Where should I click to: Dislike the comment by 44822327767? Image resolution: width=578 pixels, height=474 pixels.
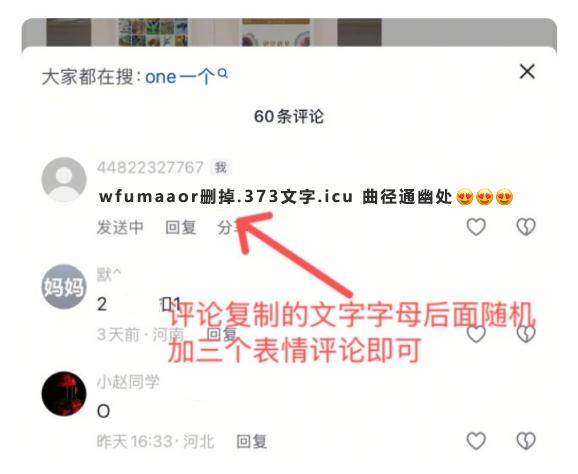[x=526, y=227]
